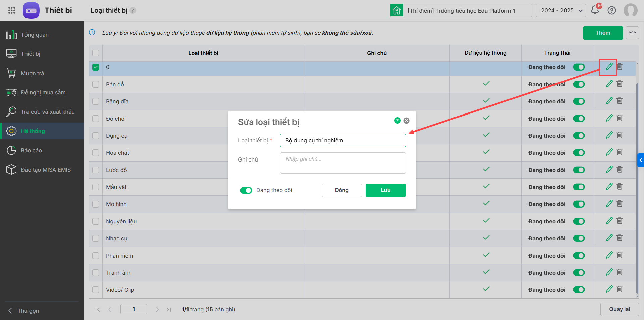Screen dimensions: 644x320
Task: Click Đóng to dismiss the dialog
Action: tap(341, 190)
